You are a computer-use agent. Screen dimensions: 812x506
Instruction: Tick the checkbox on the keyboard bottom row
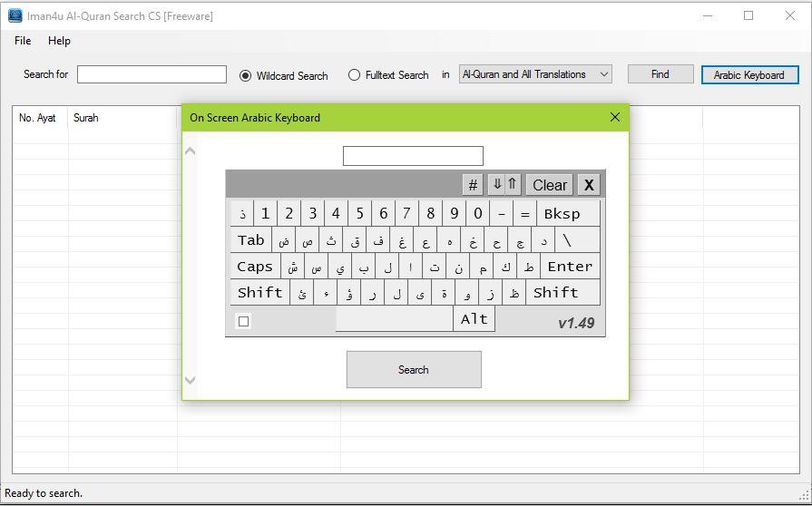243,321
